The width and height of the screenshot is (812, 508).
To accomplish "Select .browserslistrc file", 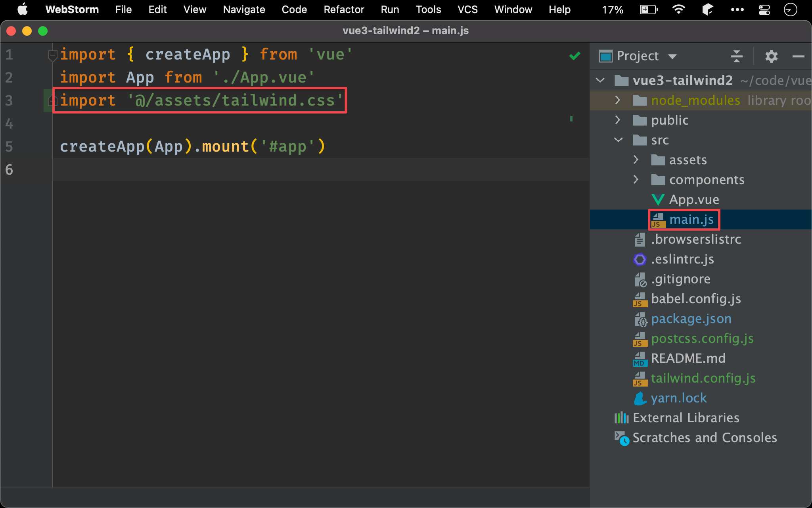I will [x=695, y=239].
